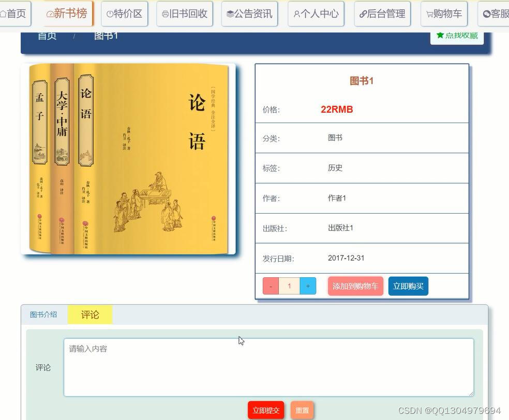Click the book title 图书1 heading
The image size is (509, 420).
(362, 81)
